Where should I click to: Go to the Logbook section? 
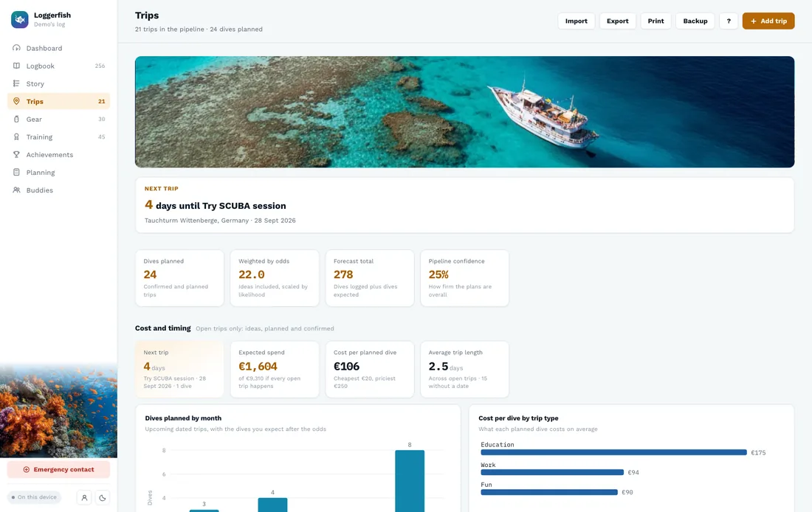[x=58, y=66]
